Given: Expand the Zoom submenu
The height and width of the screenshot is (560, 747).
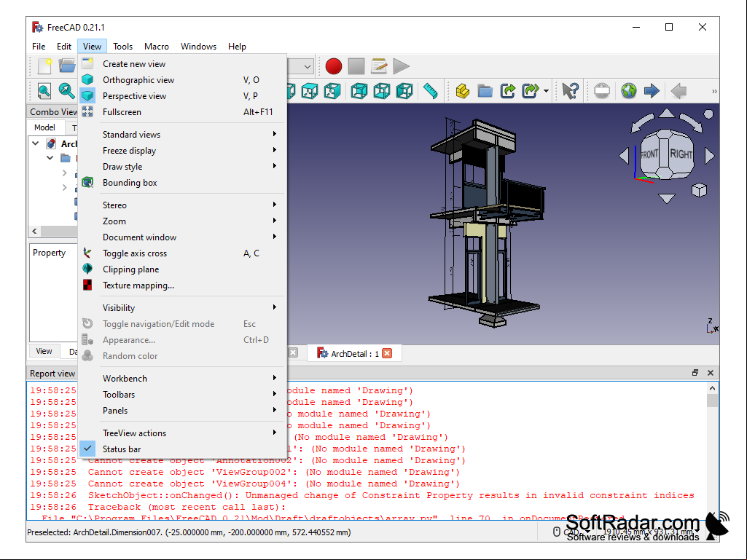Looking at the screenshot, I should (182, 221).
